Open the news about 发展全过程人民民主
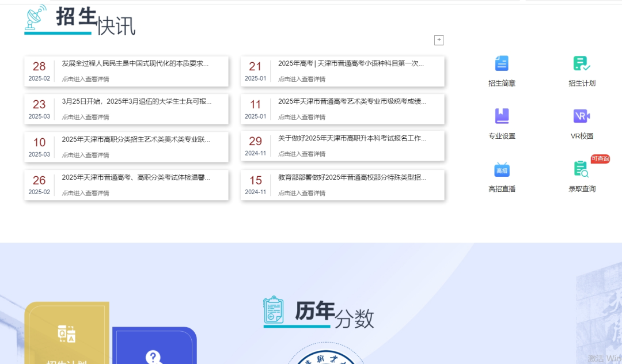 (x=135, y=63)
